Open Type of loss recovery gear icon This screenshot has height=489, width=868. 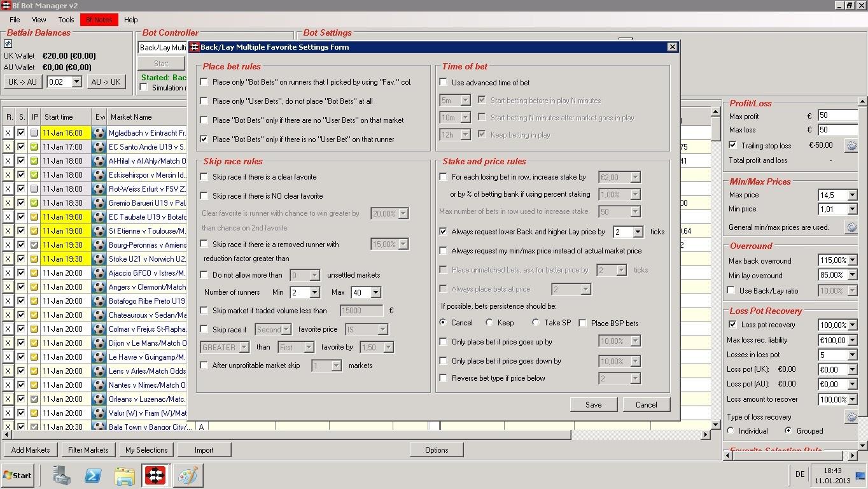[x=851, y=417]
